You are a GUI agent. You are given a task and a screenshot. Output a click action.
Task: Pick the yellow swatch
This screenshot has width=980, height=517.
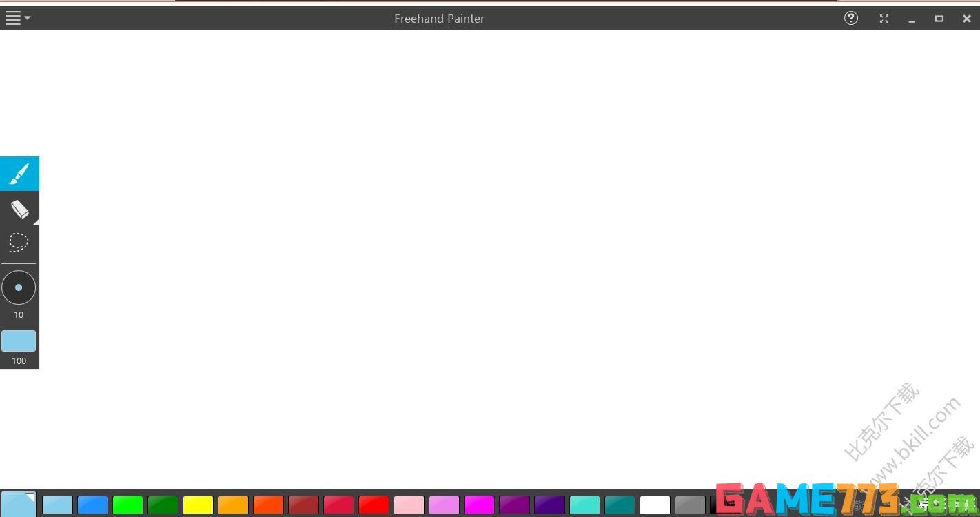coord(198,505)
